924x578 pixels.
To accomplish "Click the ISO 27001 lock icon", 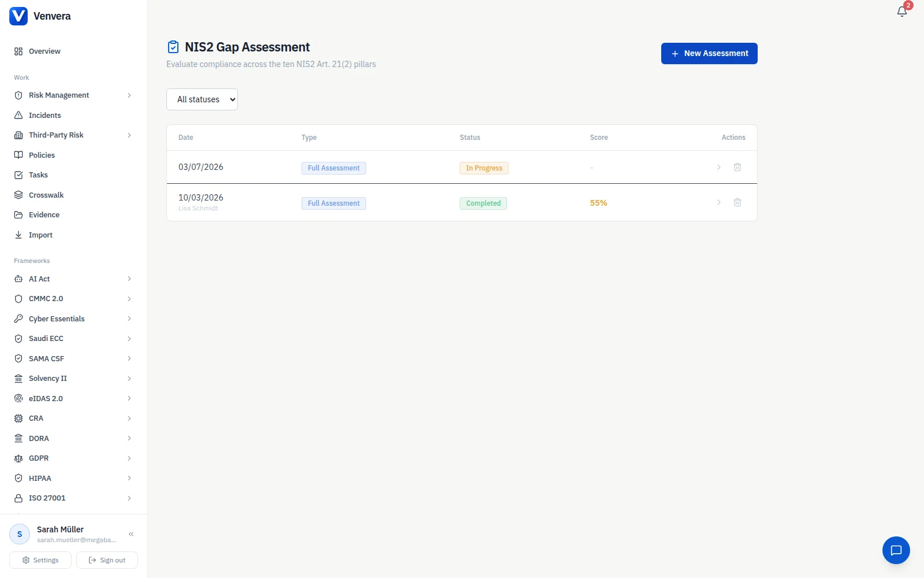I will tap(18, 498).
